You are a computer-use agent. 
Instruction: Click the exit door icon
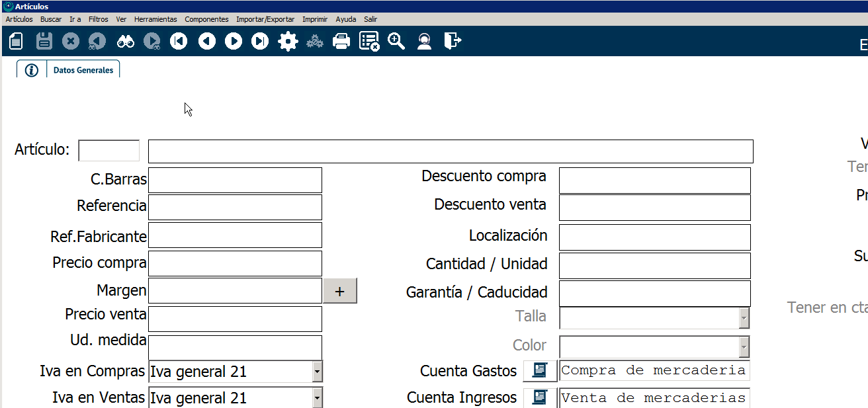(453, 42)
